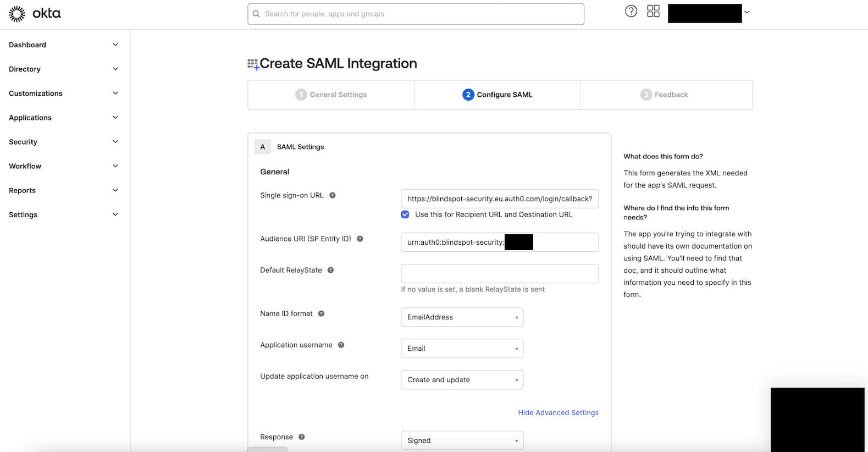Focus the Audience URI field

point(500,242)
